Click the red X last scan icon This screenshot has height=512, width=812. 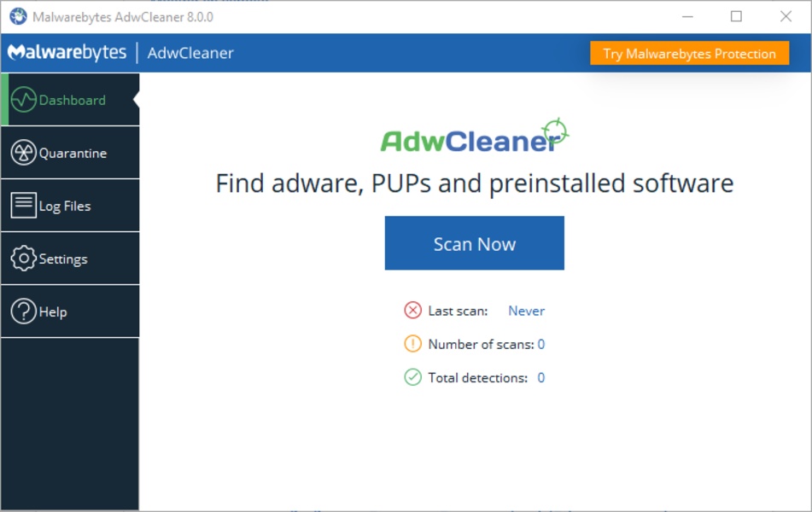click(x=412, y=311)
